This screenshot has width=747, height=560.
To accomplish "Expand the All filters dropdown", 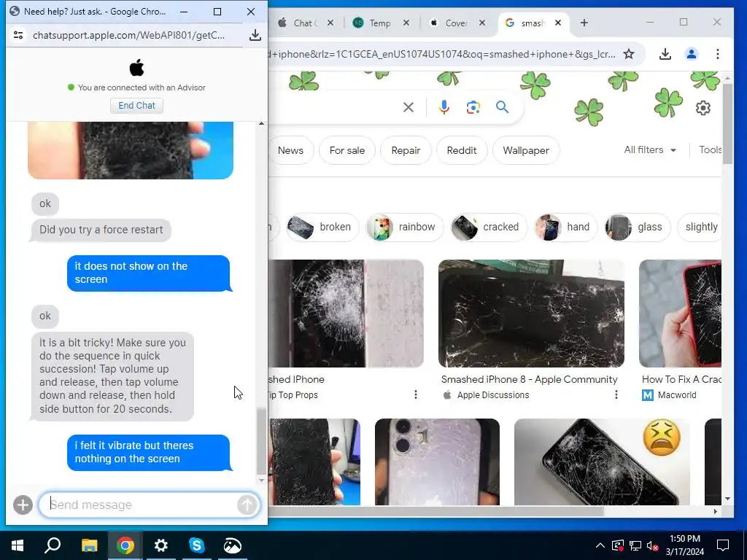I will coord(650,150).
